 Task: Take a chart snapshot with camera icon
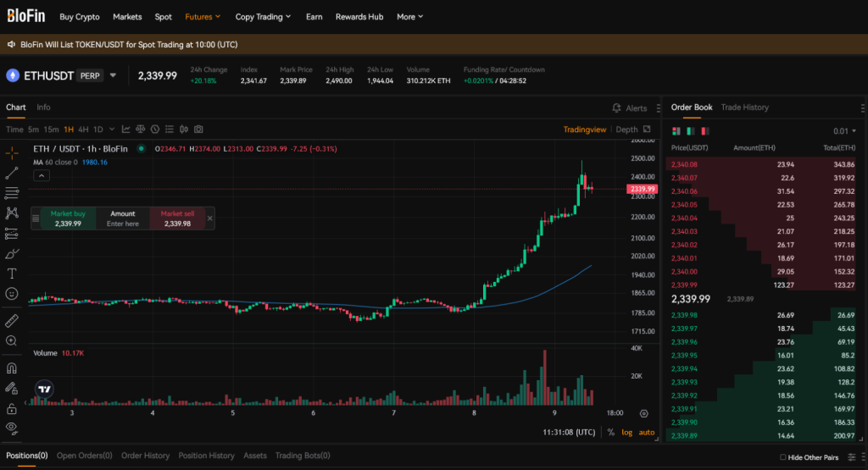coord(198,130)
